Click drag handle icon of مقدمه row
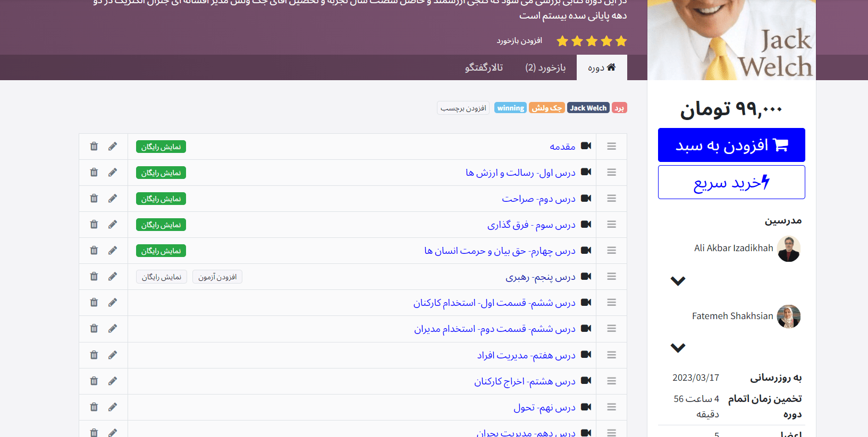Viewport: 868px width, 437px height. coord(612,146)
